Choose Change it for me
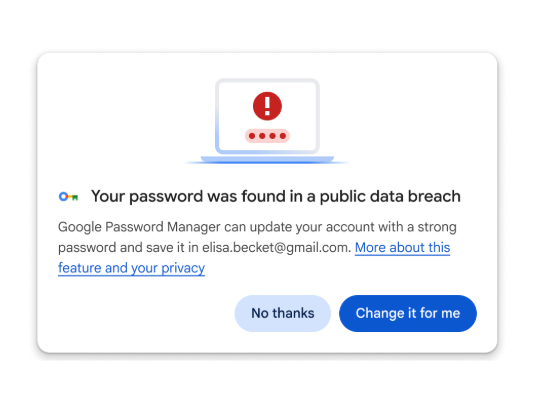This screenshot has height=405, width=540. pyautogui.click(x=408, y=313)
